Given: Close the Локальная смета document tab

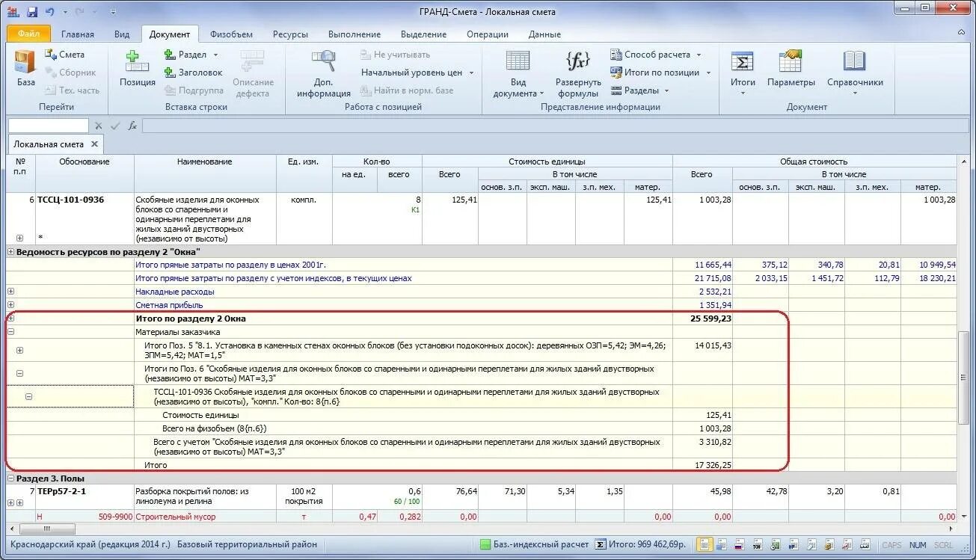Looking at the screenshot, I should pos(94,144).
